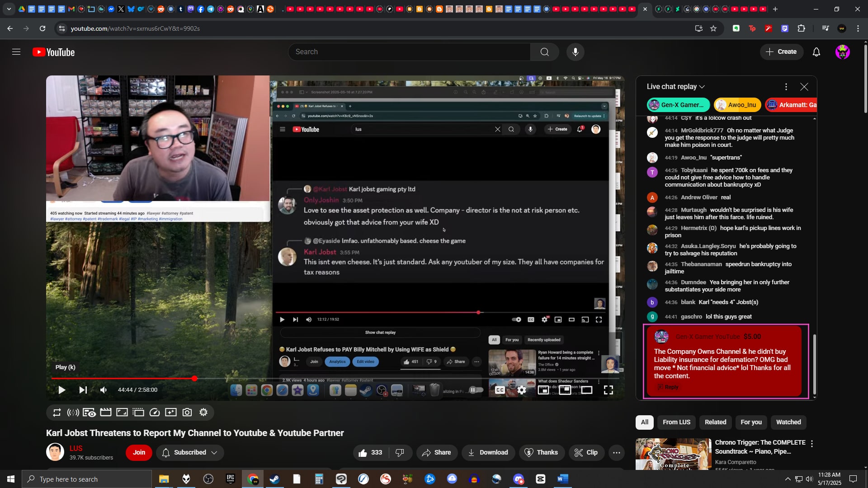
Task: Click the like button showing 333
Action: pyautogui.click(x=371, y=452)
